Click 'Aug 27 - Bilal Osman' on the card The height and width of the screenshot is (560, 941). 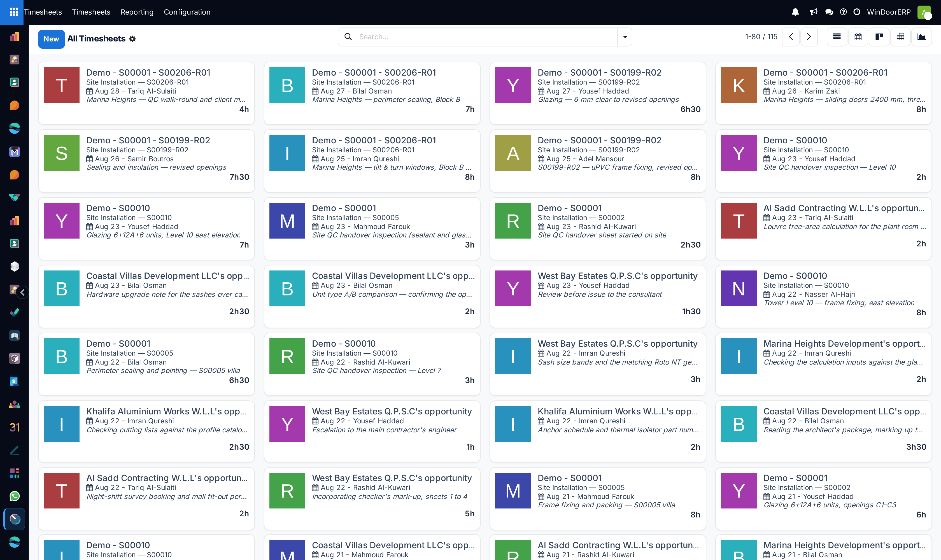tap(356, 91)
